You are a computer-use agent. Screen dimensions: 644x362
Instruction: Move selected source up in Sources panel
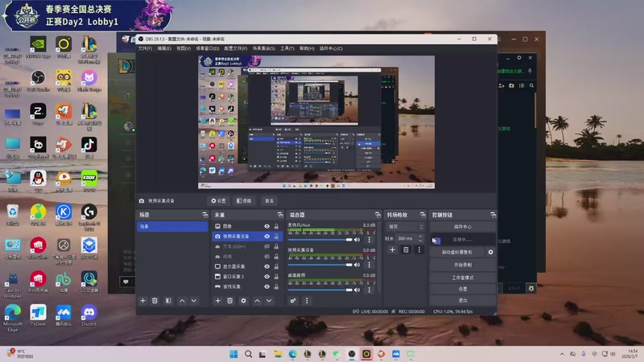pos(257,301)
